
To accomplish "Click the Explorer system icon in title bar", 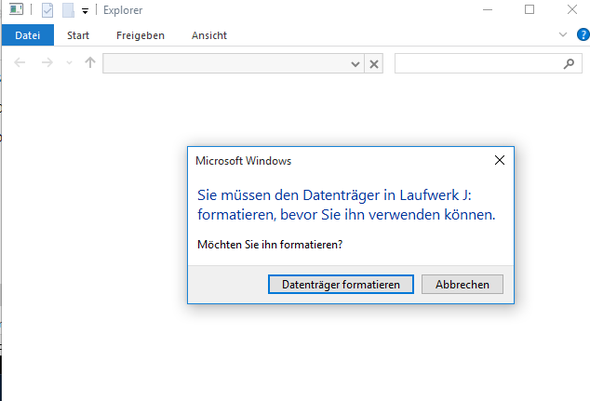I will point(16,9).
